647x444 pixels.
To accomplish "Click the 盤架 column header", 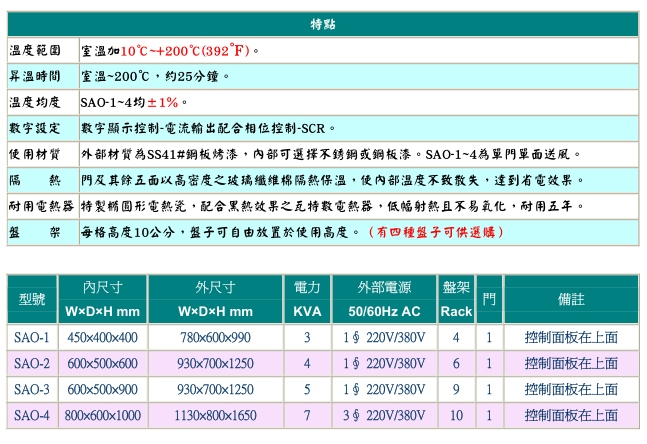I will pyautogui.click(x=456, y=287).
